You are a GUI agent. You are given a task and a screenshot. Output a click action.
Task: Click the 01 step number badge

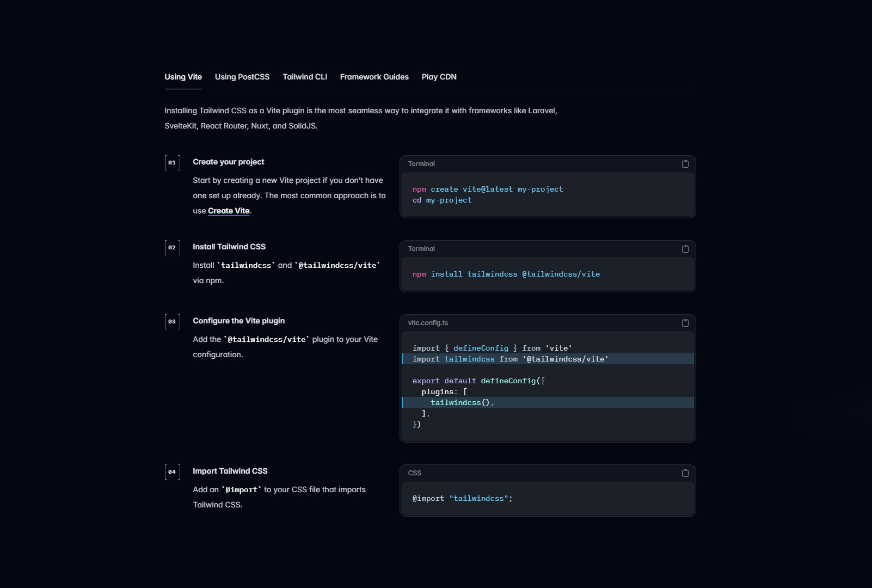click(x=172, y=163)
